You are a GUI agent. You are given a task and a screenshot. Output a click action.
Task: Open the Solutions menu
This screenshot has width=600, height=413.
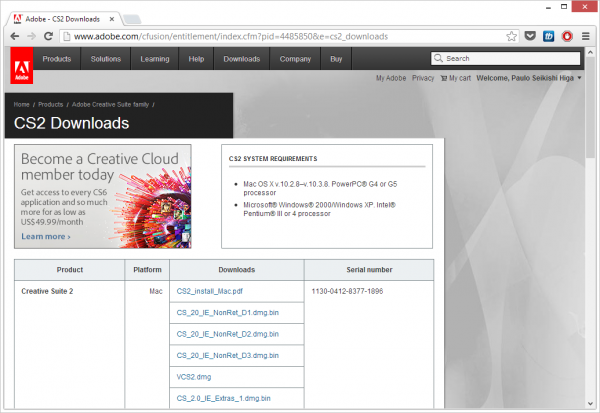tap(106, 59)
